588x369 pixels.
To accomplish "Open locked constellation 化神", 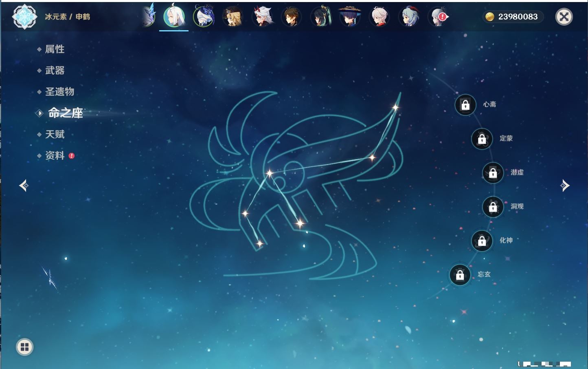I will pyautogui.click(x=482, y=241).
